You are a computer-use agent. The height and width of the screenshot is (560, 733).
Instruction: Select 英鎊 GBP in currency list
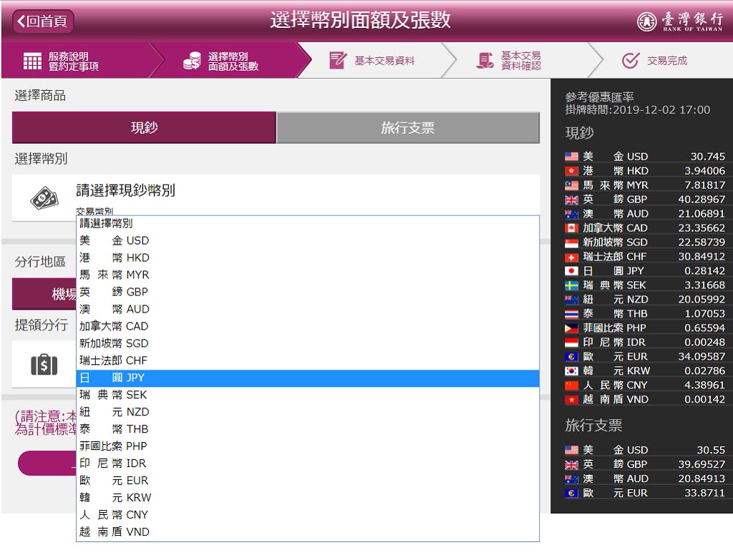coord(308,292)
